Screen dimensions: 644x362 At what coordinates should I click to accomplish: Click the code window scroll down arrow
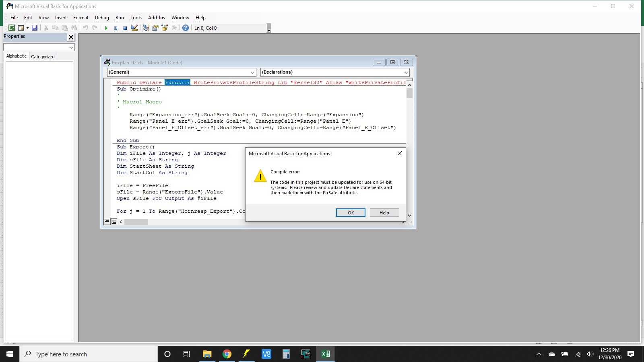[410, 216]
